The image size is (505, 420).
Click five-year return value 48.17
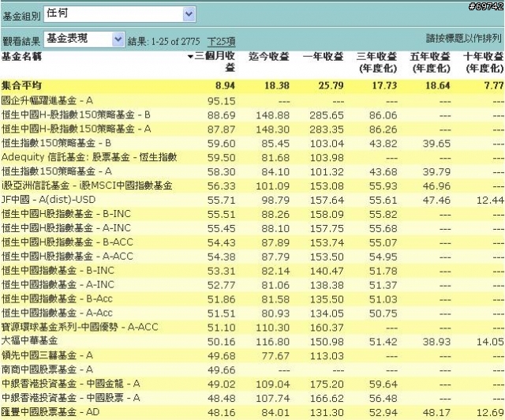436,413
